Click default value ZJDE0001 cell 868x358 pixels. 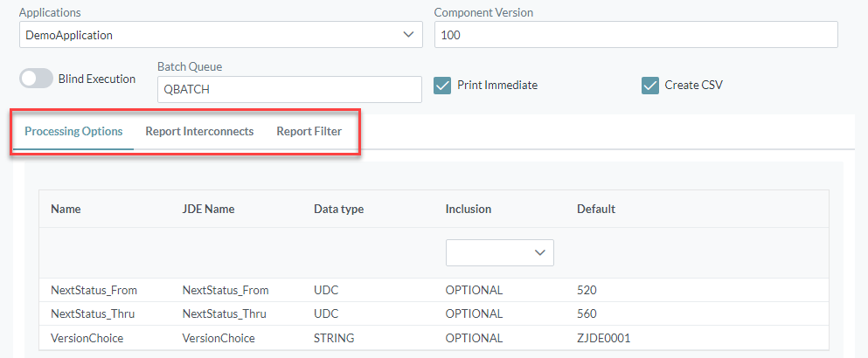pos(603,338)
